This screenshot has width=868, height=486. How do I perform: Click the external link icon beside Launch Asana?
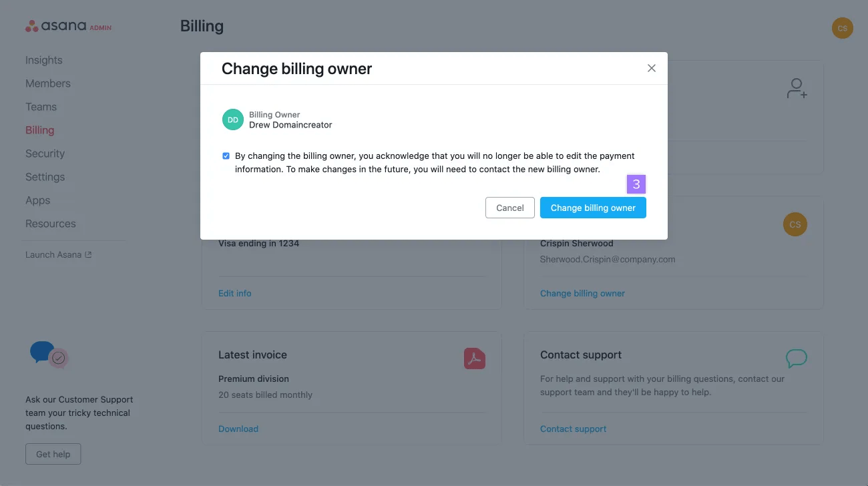[88, 254]
